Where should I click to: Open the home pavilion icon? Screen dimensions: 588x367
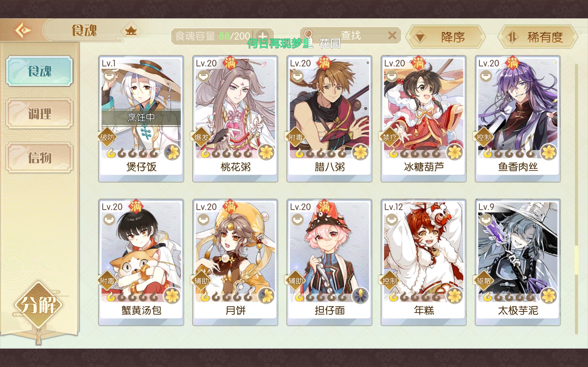click(131, 31)
